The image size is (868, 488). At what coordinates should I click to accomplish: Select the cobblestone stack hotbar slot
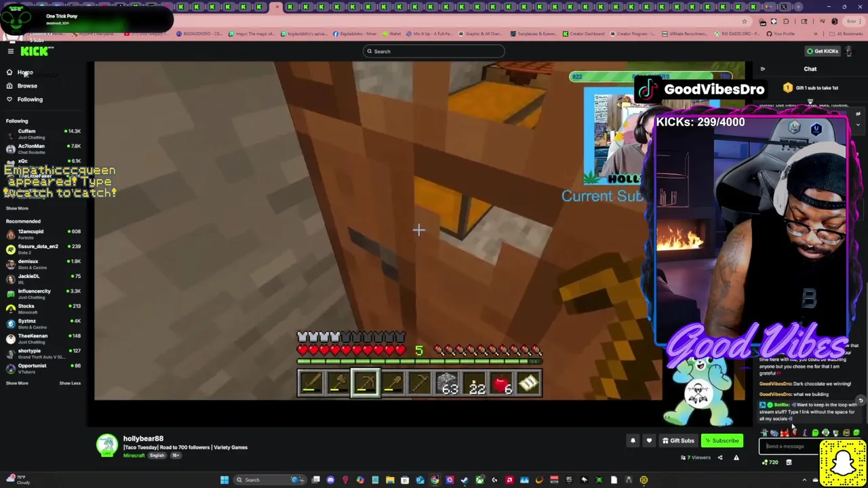(x=448, y=385)
